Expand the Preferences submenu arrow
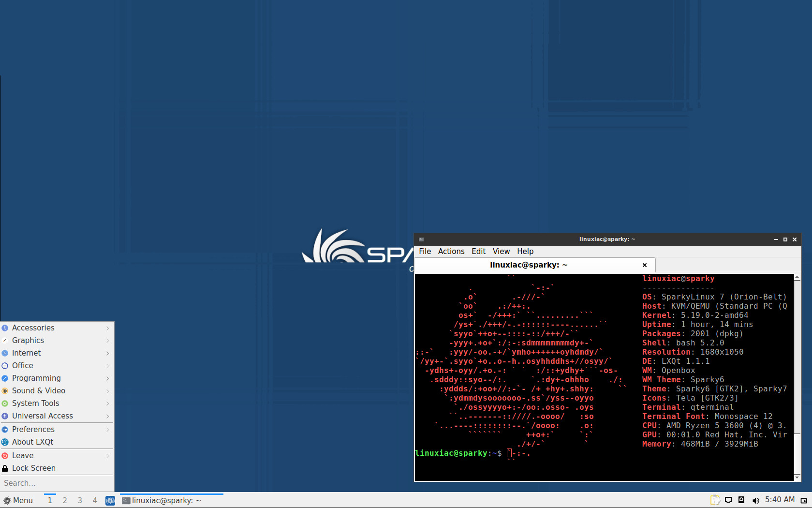812x508 pixels. [108, 430]
